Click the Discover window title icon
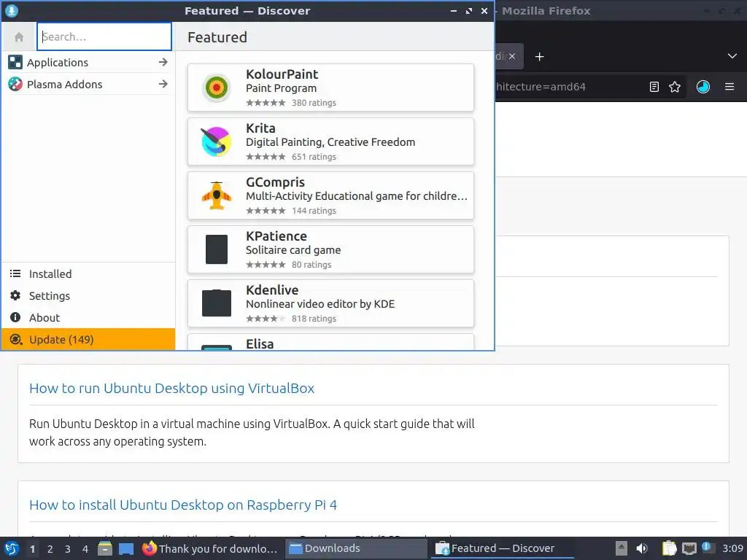The image size is (747, 560). (12, 10)
